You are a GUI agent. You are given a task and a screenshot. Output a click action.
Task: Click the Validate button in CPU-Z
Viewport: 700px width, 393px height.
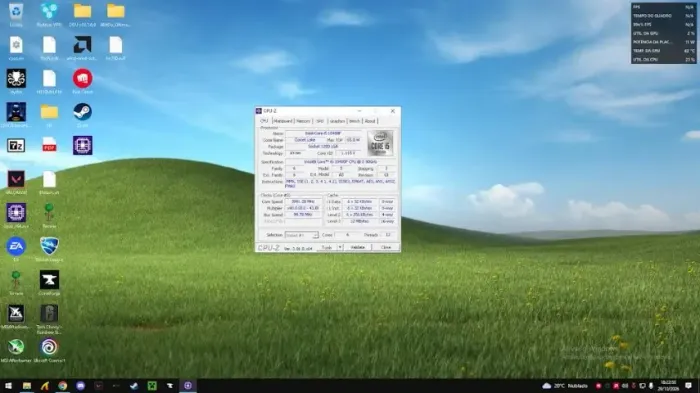358,247
